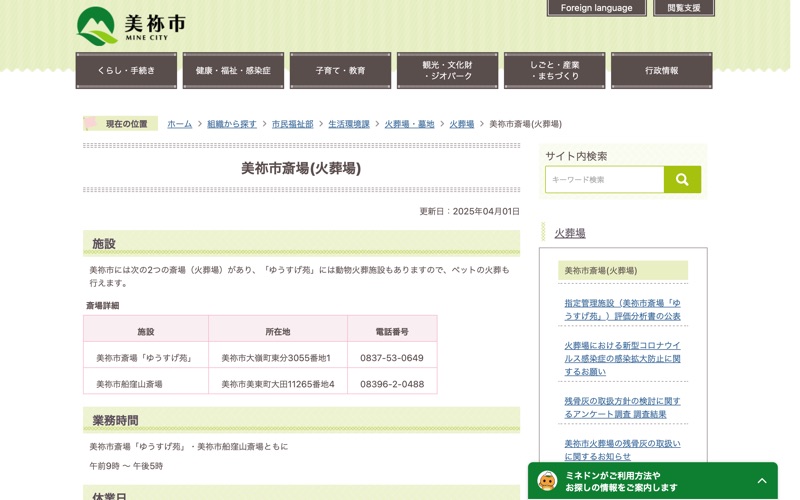This screenshot has width=800, height=500.
Task: Open the 閲覧支援 accessibility button
Action: point(684,8)
